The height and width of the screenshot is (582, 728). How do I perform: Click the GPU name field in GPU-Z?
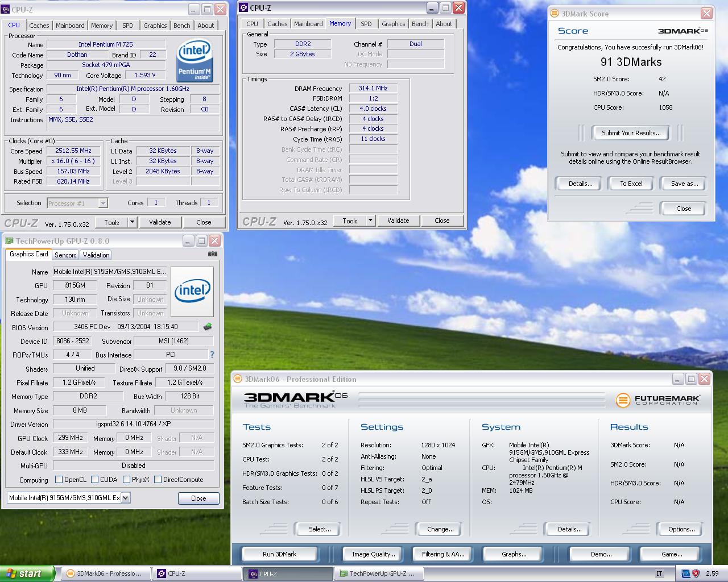pyautogui.click(x=110, y=272)
